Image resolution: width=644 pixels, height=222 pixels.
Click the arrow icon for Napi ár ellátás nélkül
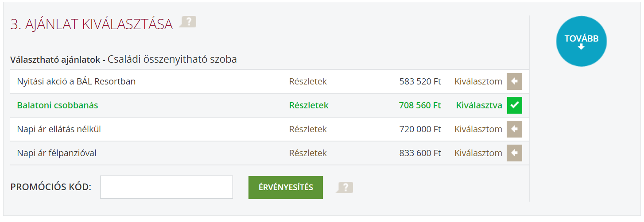tap(515, 129)
